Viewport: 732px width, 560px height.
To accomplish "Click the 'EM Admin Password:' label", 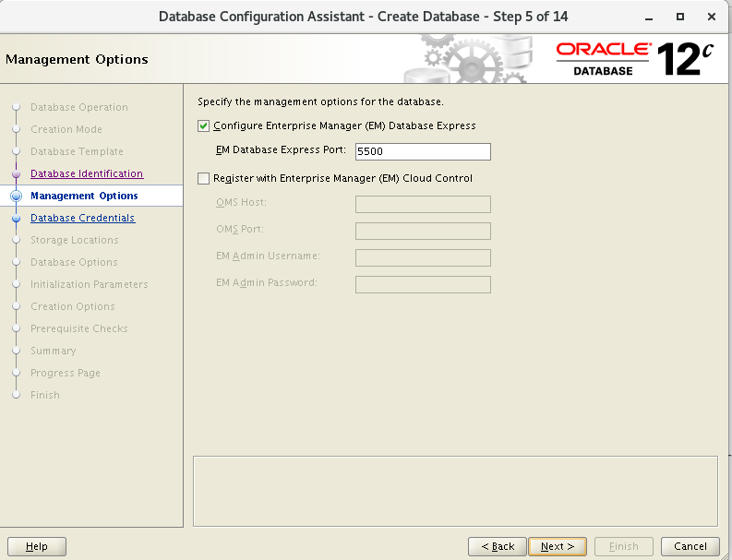I will [x=267, y=283].
